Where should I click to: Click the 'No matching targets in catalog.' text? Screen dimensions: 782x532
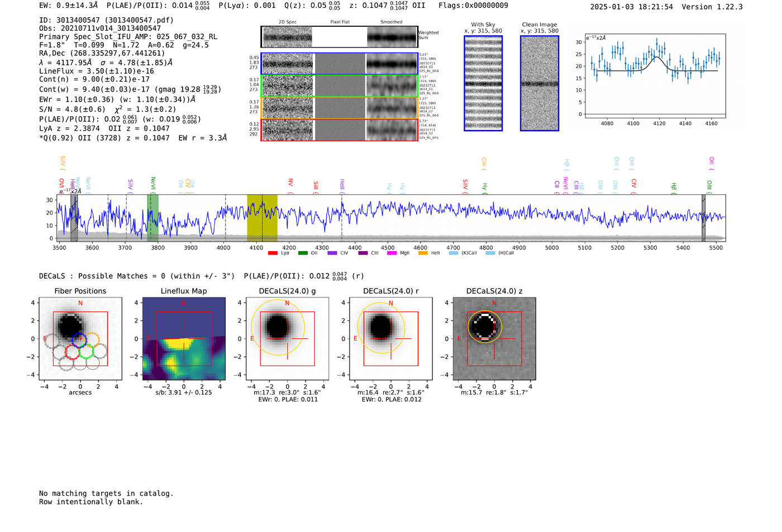(x=106, y=493)
